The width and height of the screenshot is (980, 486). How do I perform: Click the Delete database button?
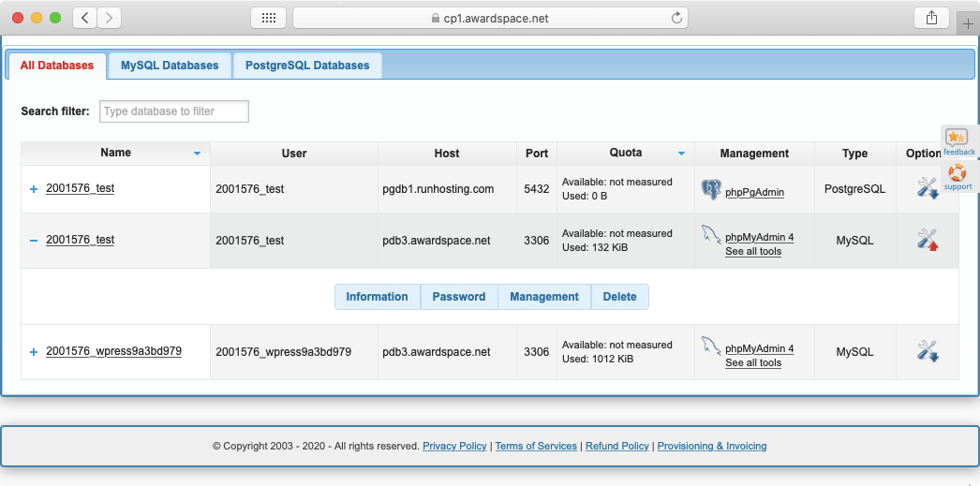tap(619, 297)
